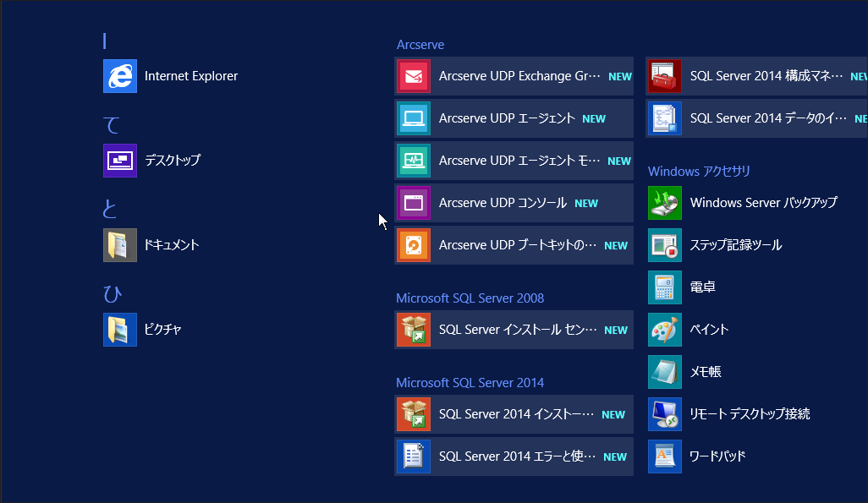Click the Microsoft SQL Server 2014 heading
868x503 pixels.
(470, 383)
